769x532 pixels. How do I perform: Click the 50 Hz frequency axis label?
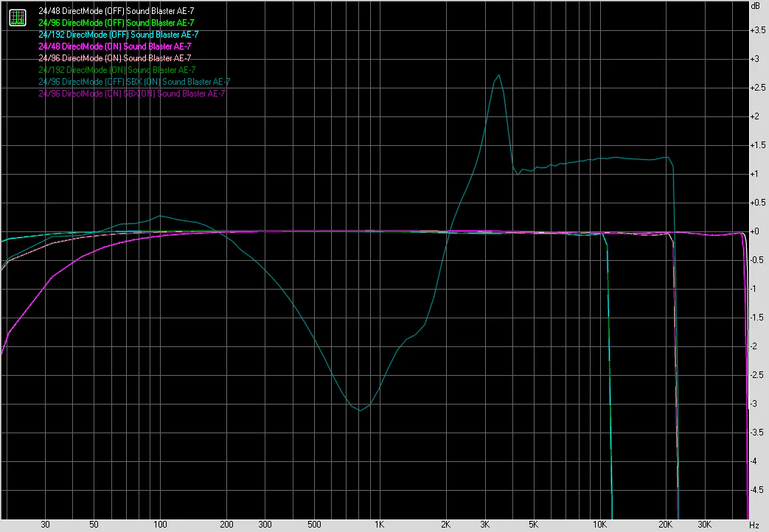(x=94, y=524)
